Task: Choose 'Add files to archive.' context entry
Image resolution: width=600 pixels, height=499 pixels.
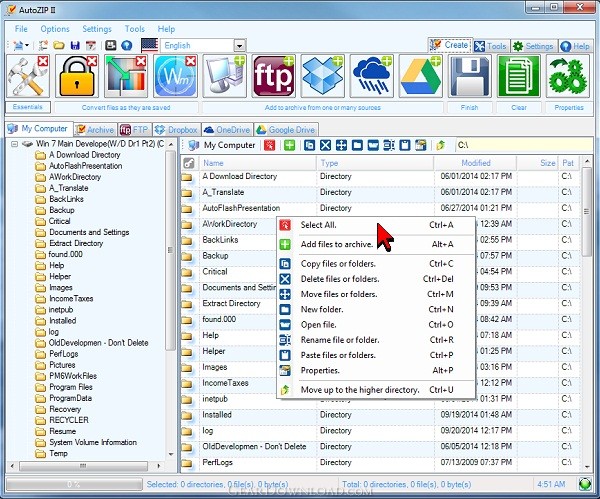Action: (x=376, y=244)
